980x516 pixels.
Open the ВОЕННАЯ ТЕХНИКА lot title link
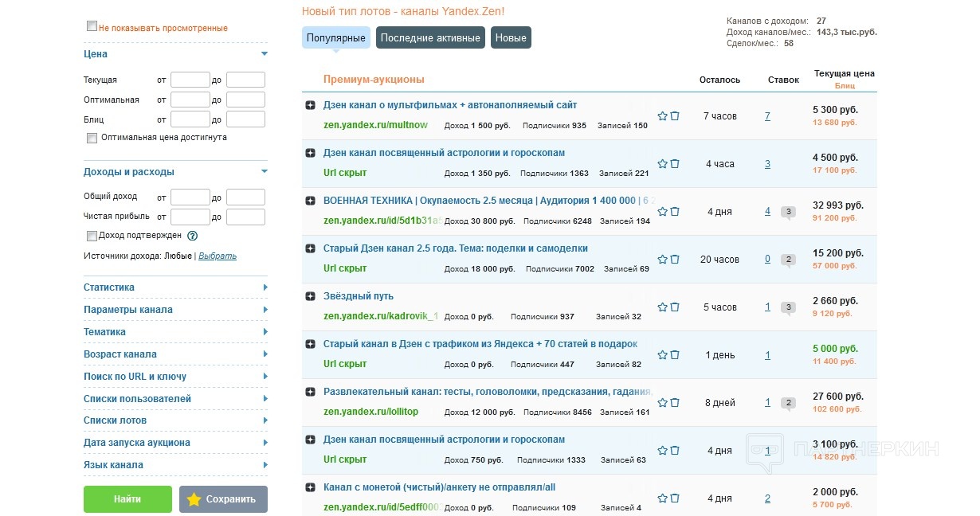point(489,201)
